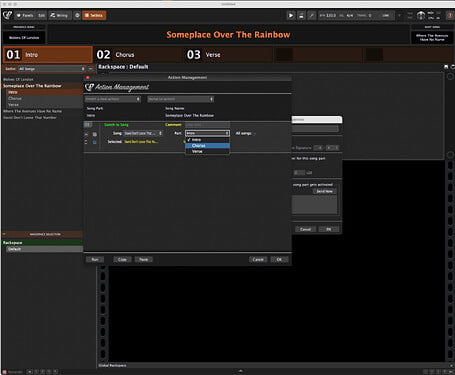Image resolution: width=455 pixels, height=375 pixels.
Task: Click the options gear icon beside Wiring
Action: [x=77, y=15]
